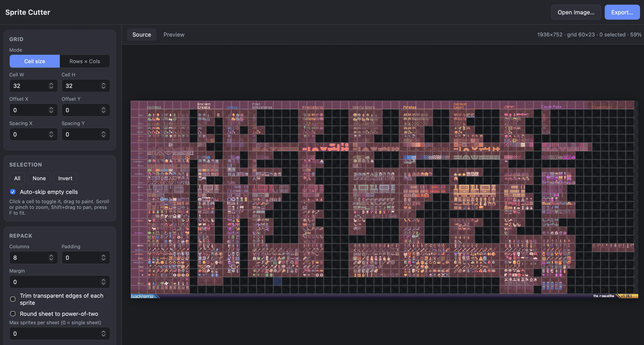Viewport: 644px width, 345px height.
Task: Click Max sprites per sheet stepper arrows
Action: coord(103,334)
